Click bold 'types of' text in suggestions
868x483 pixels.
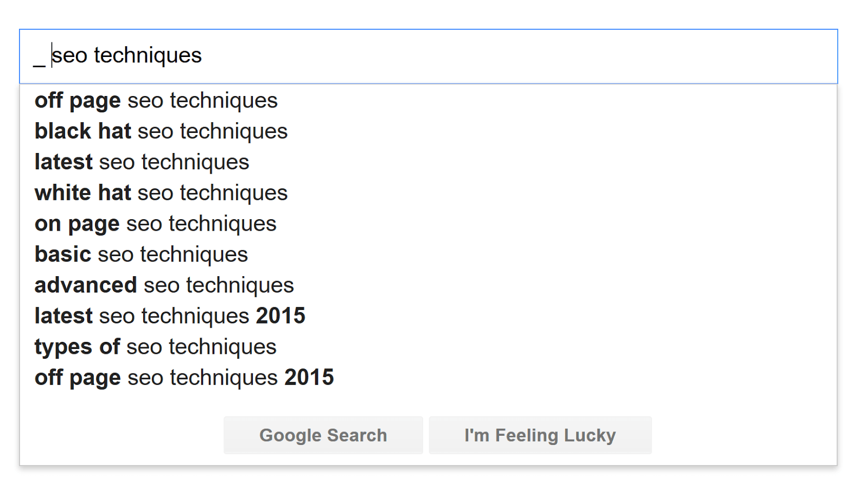coord(77,347)
